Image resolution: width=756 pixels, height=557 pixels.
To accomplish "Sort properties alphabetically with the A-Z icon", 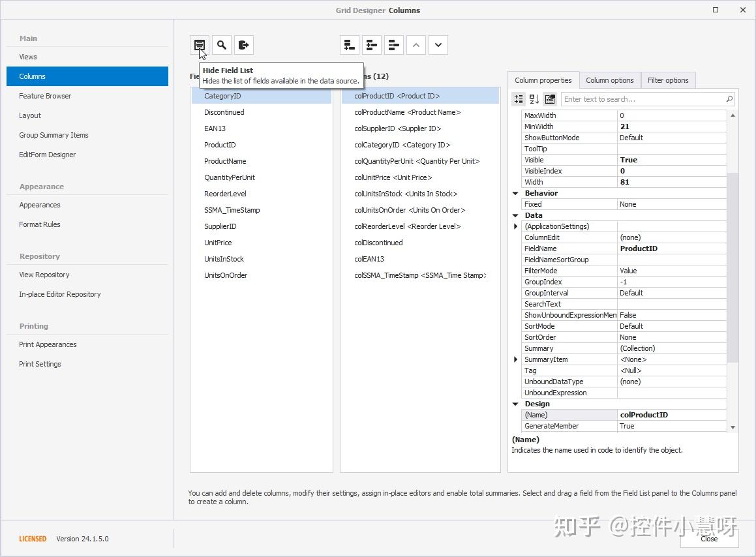I will (x=534, y=98).
